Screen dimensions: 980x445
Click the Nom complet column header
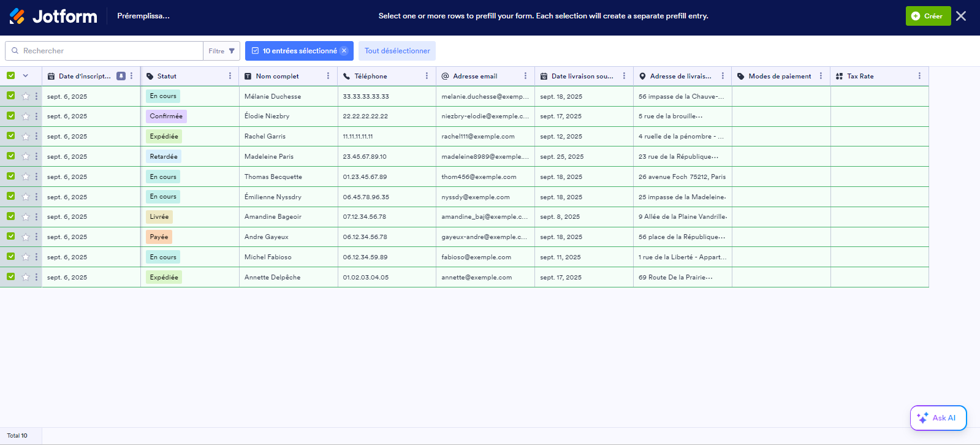(277, 76)
